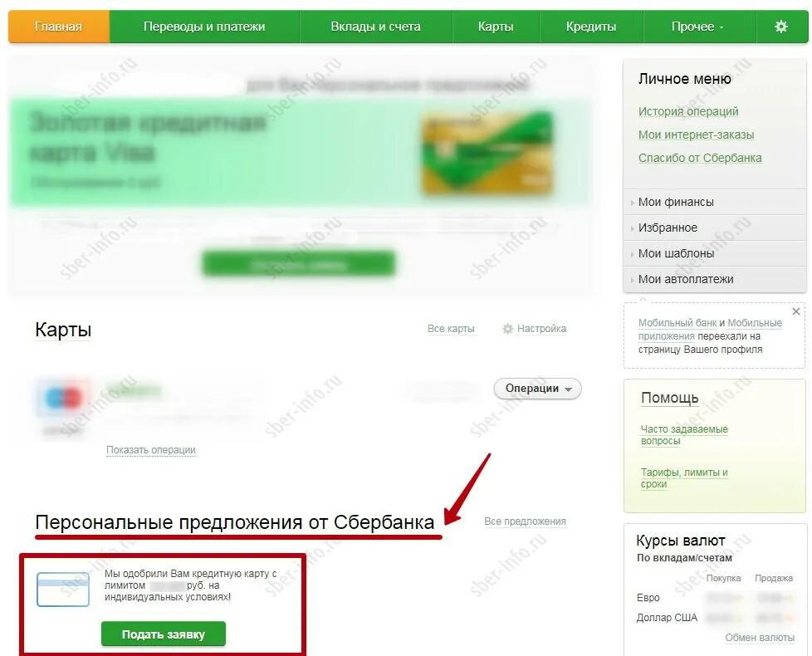Close the mobile bank notification box
Screen dimensions: 812x656
coord(796,311)
